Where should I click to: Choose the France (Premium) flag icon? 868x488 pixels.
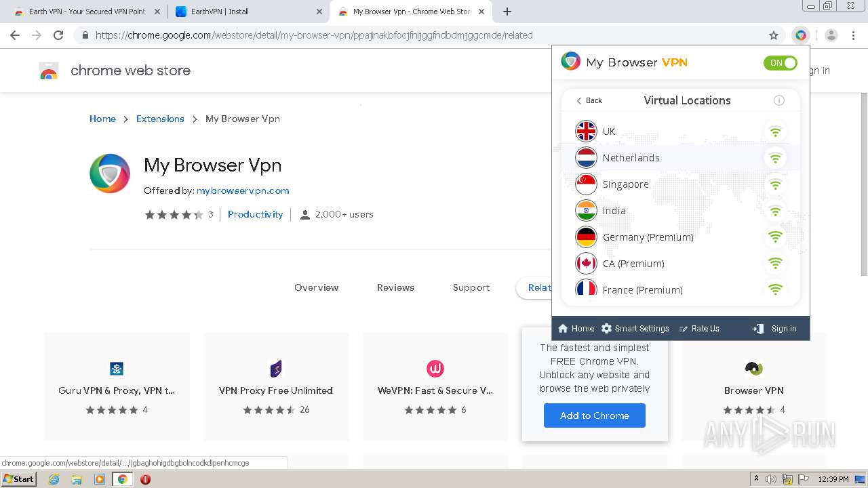point(586,288)
